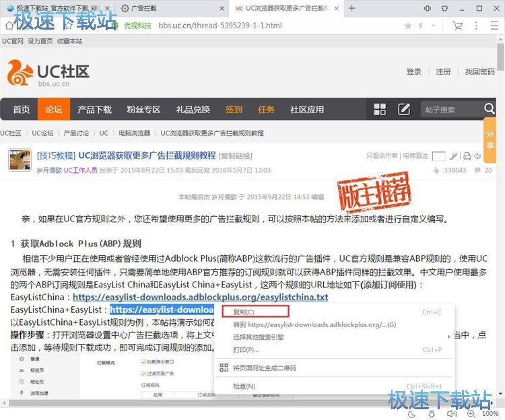Click the reply count speech bubble icon
The width and height of the screenshot is (505, 420).
477,170
